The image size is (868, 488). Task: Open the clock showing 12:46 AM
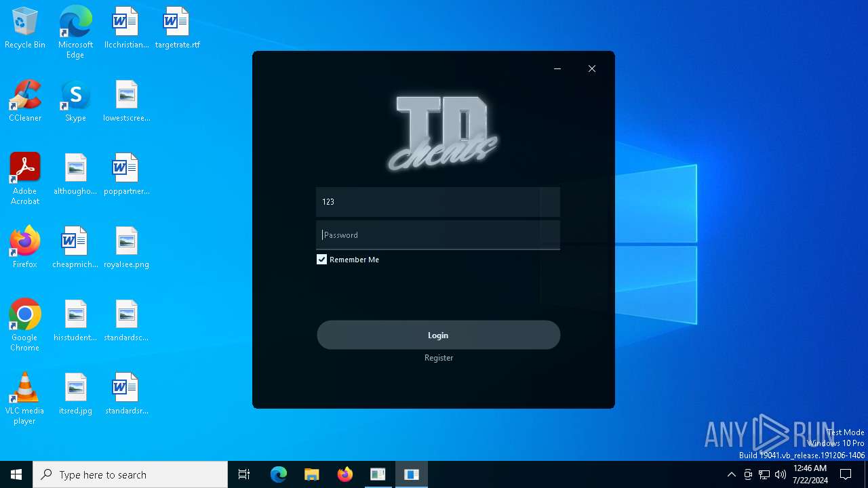(x=810, y=474)
